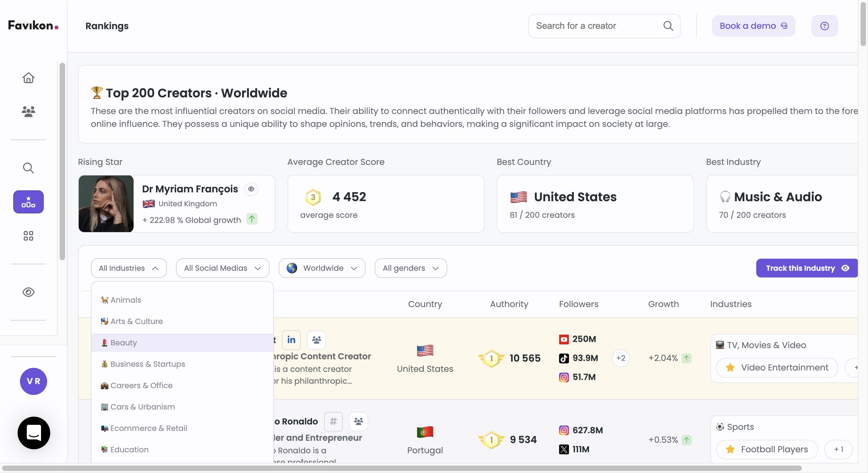
Task: Open the Intercom chat bubble launcher
Action: pos(34,433)
